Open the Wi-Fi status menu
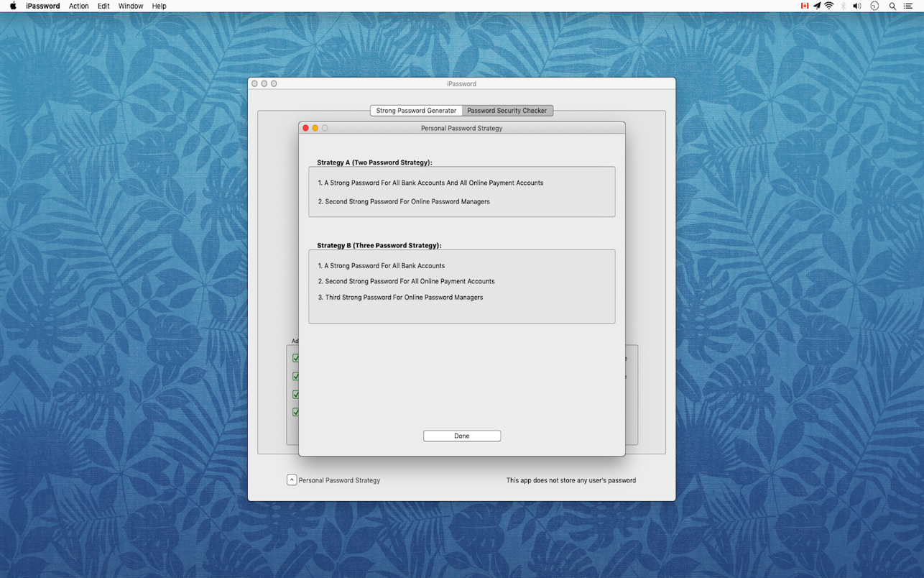 tap(829, 6)
